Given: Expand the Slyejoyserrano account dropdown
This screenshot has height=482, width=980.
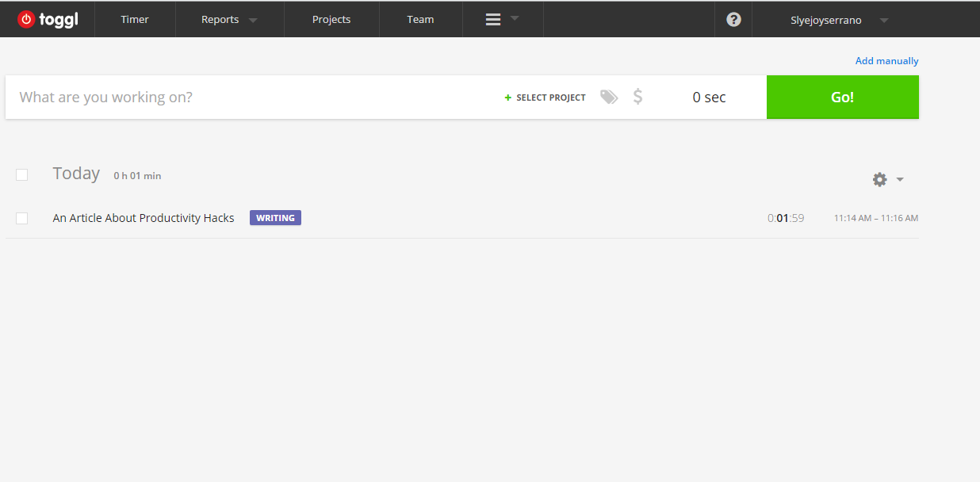Looking at the screenshot, I should pyautogui.click(x=884, y=21).
